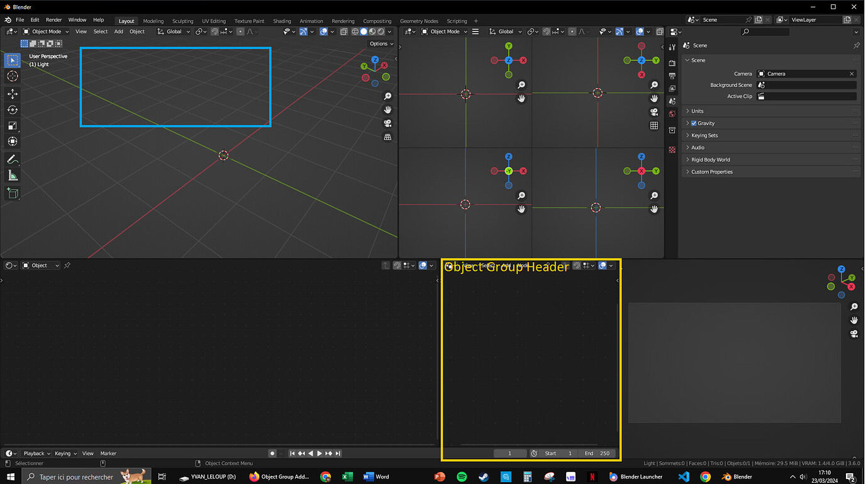Open the Tool properties tab
The height and width of the screenshot is (484, 868).
pyautogui.click(x=672, y=48)
